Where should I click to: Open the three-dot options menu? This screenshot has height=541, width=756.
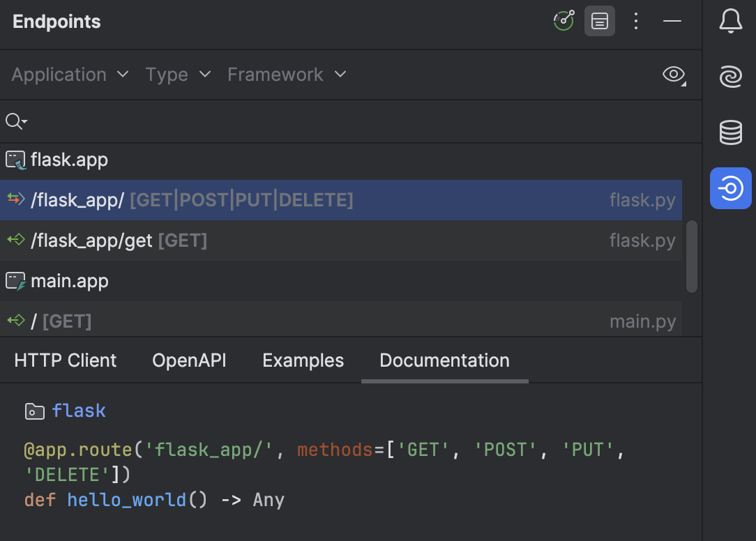coord(636,21)
